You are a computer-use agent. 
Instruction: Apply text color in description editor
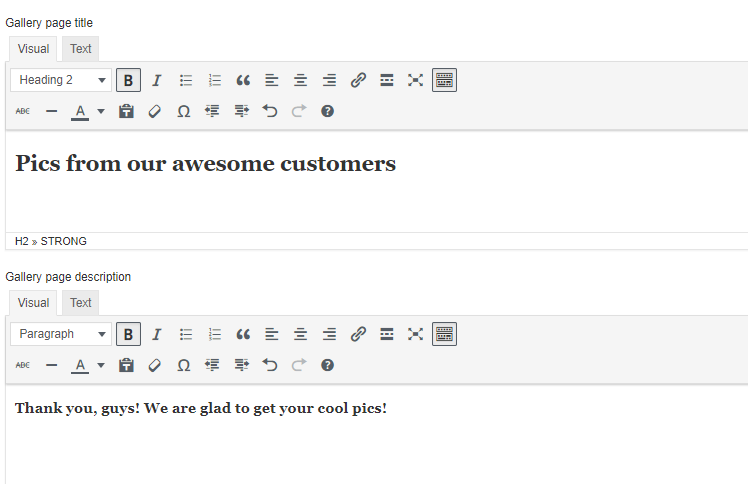[80, 365]
